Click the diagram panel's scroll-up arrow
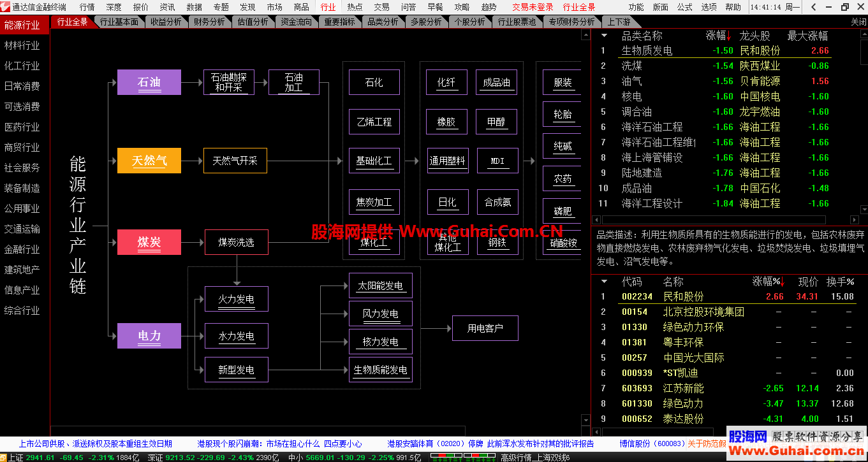 pos(586,34)
